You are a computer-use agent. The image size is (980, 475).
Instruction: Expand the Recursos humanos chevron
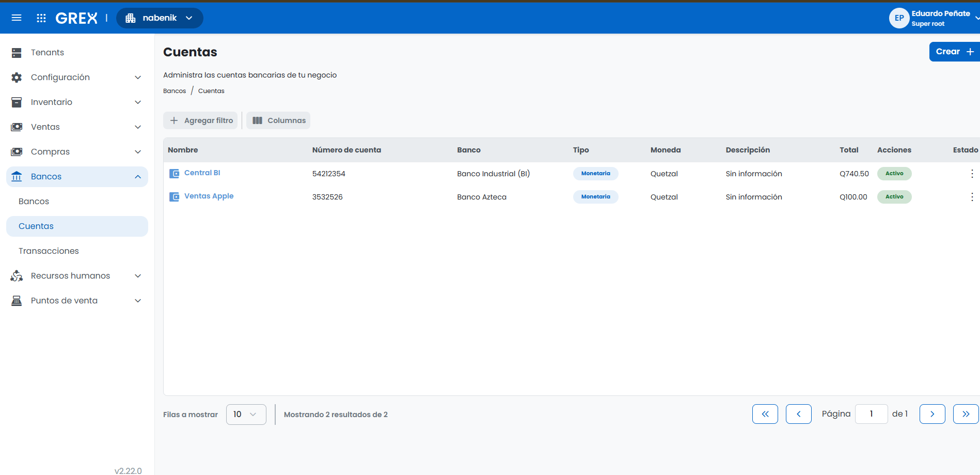point(138,276)
